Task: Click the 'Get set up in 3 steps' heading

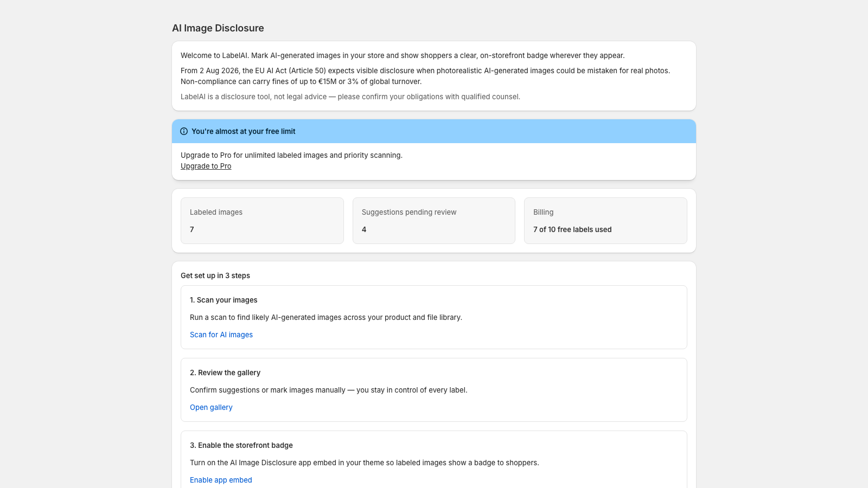Action: click(215, 275)
